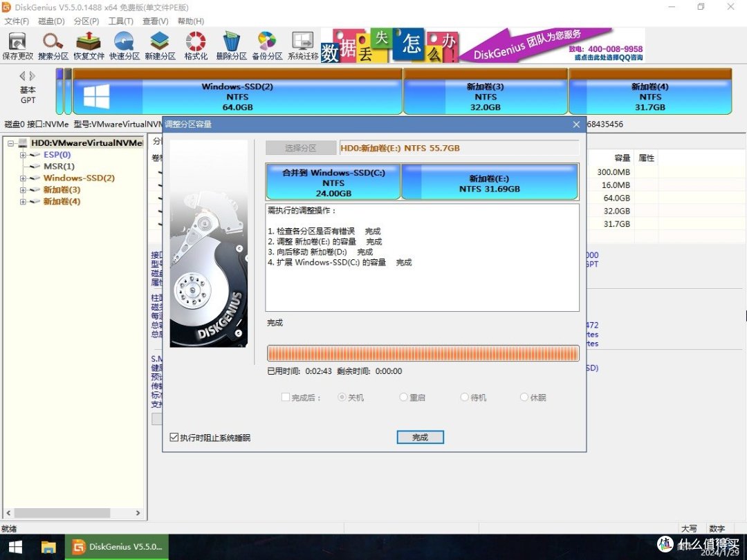Image resolution: width=747 pixels, height=560 pixels.
Task: Select 新加卷(4) 31.7GB partition bar
Action: [x=650, y=91]
